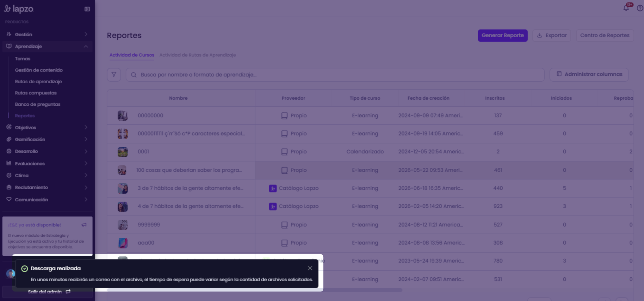Click the Administrar columnas button
644x301 pixels.
pyautogui.click(x=589, y=74)
